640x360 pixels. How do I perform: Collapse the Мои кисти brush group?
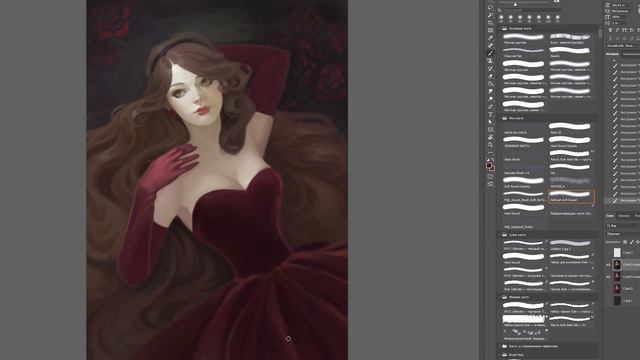(x=500, y=118)
